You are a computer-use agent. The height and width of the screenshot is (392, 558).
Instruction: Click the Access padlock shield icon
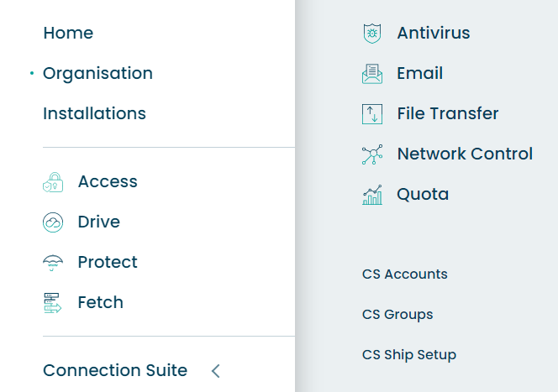pyautogui.click(x=53, y=182)
